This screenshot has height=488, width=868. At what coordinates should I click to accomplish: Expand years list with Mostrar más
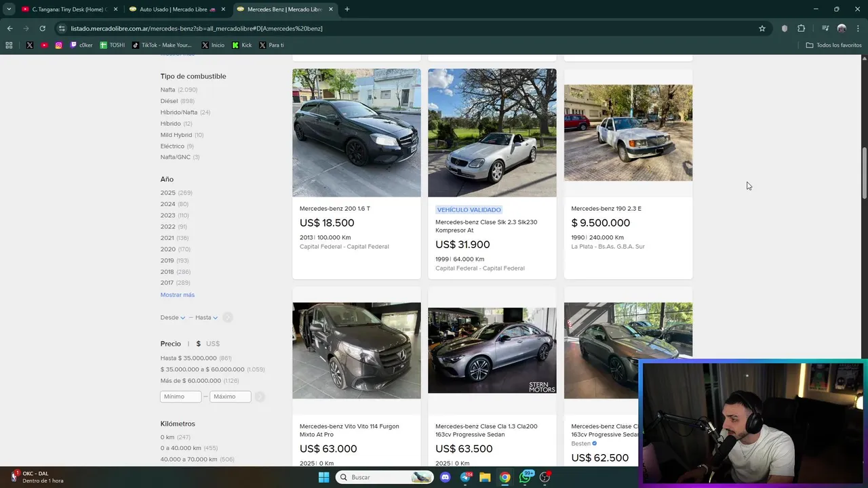178,295
